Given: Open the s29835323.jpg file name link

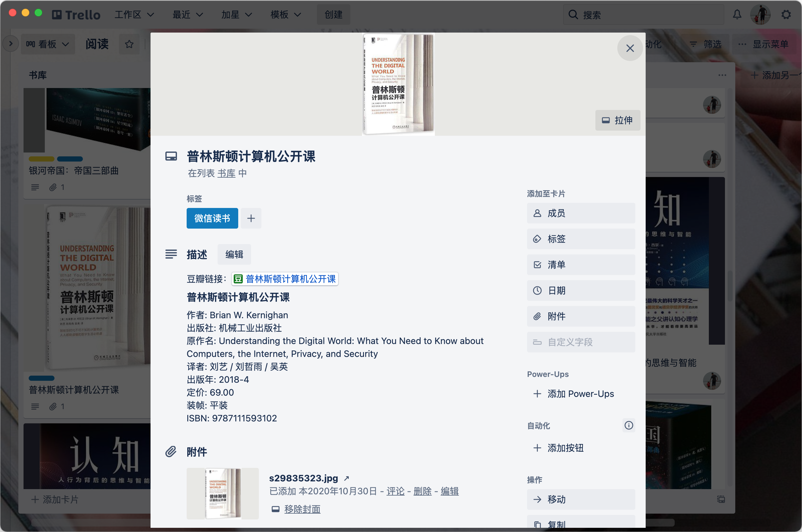Looking at the screenshot, I should pyautogui.click(x=304, y=478).
